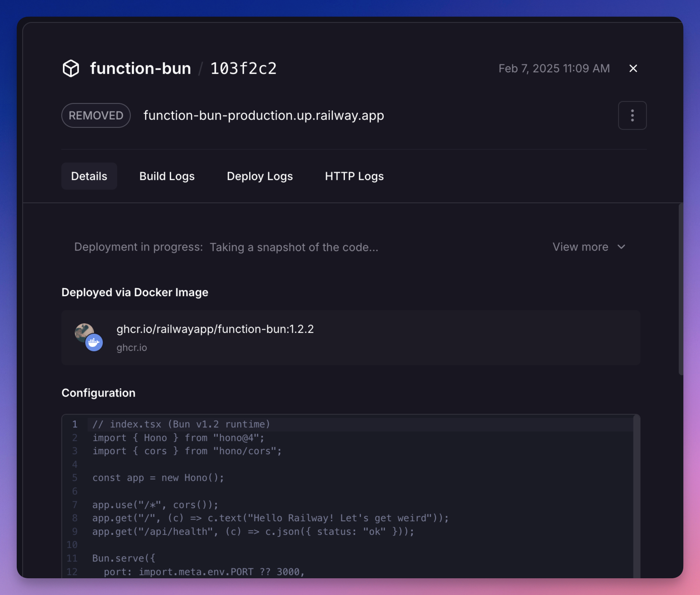Click the cube service icon beside function-bun

71,68
